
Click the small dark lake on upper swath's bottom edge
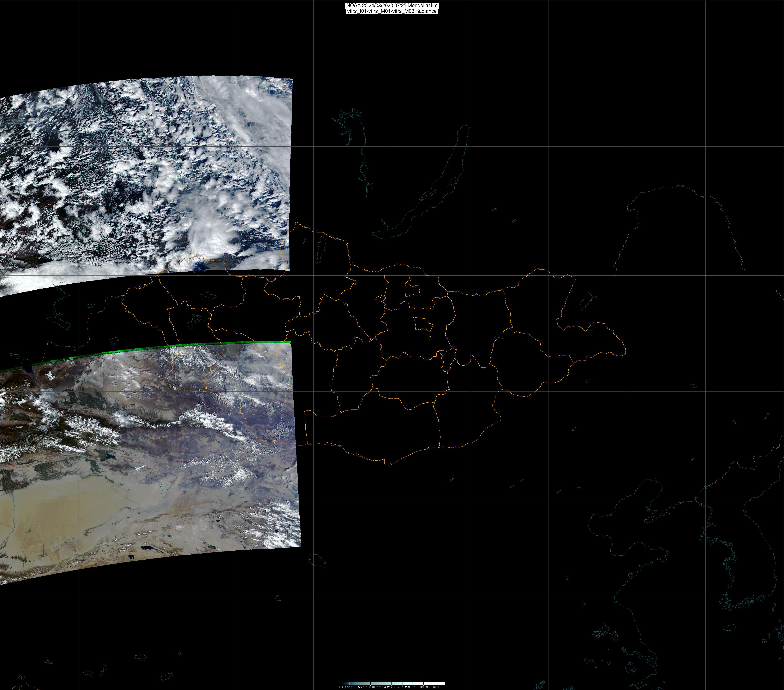[200, 266]
